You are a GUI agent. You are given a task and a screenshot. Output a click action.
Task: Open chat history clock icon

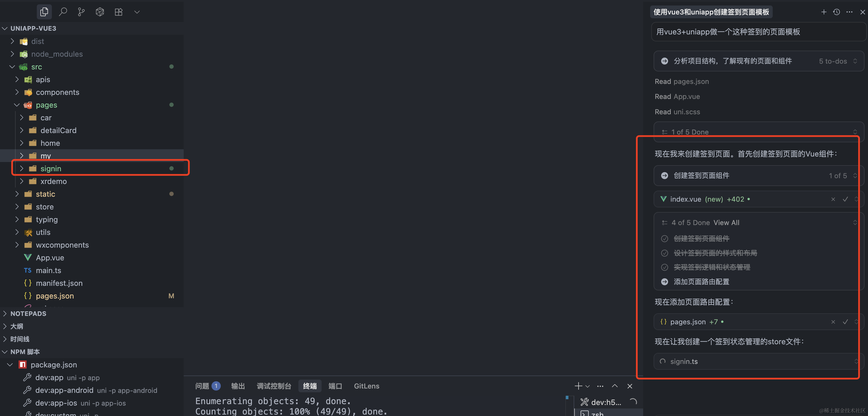tap(836, 12)
